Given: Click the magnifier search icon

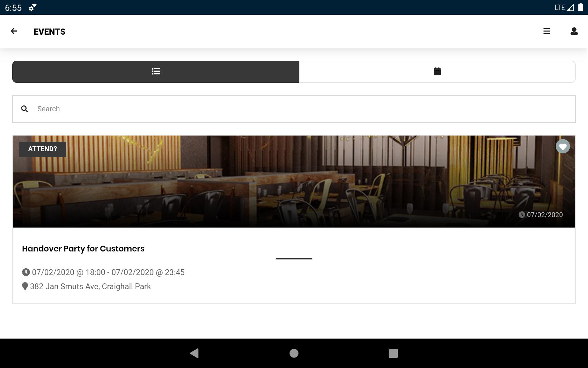Looking at the screenshot, I should tap(24, 109).
